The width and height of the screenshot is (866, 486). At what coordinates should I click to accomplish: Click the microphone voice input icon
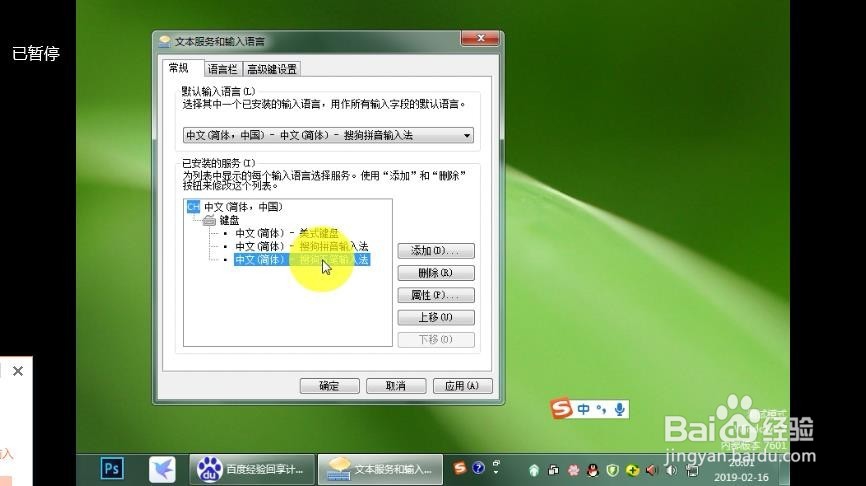[x=620, y=409]
